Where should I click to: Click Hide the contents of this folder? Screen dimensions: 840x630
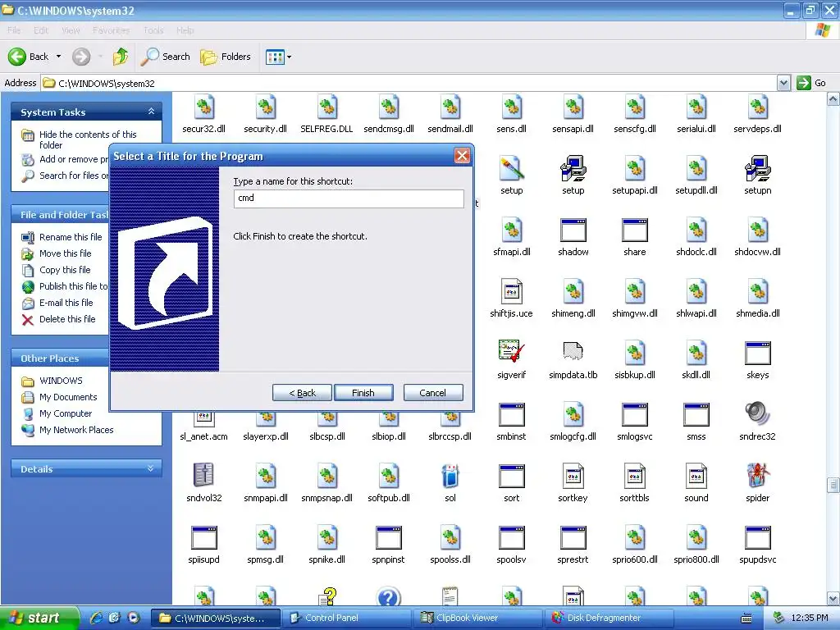point(88,139)
